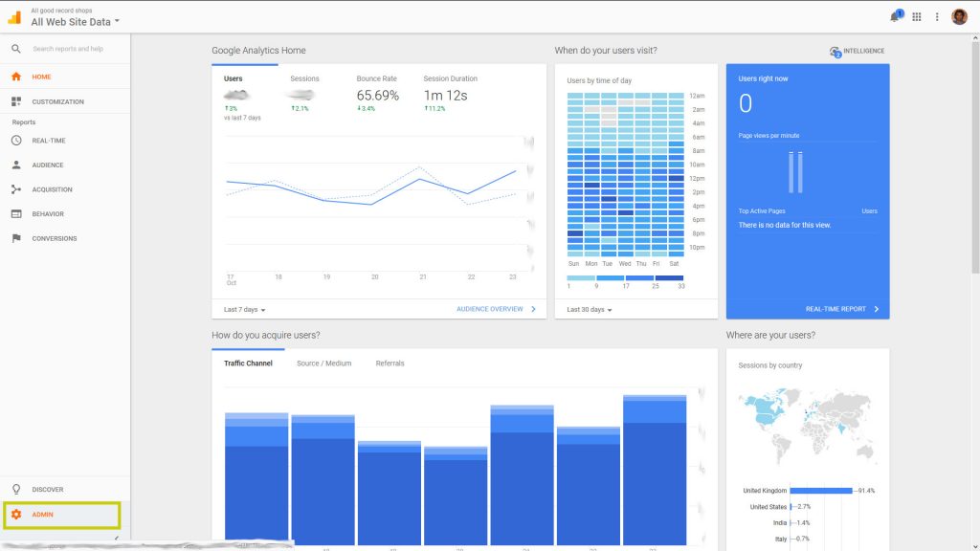Viewport: 980px width, 551px height.
Task: Click the Real-Time clock icon
Action: click(x=16, y=141)
